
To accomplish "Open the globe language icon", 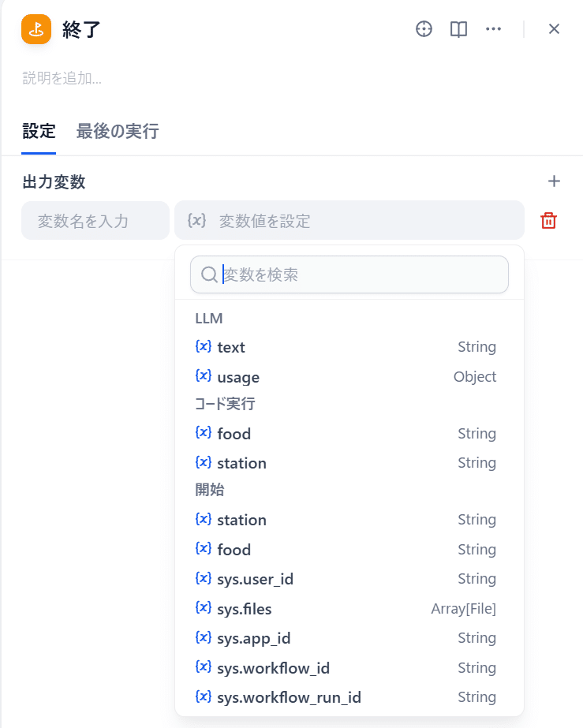I will click(424, 29).
